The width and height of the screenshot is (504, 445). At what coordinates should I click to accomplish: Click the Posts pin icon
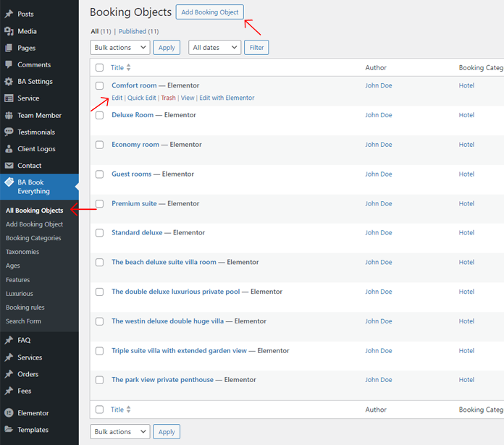(9, 14)
